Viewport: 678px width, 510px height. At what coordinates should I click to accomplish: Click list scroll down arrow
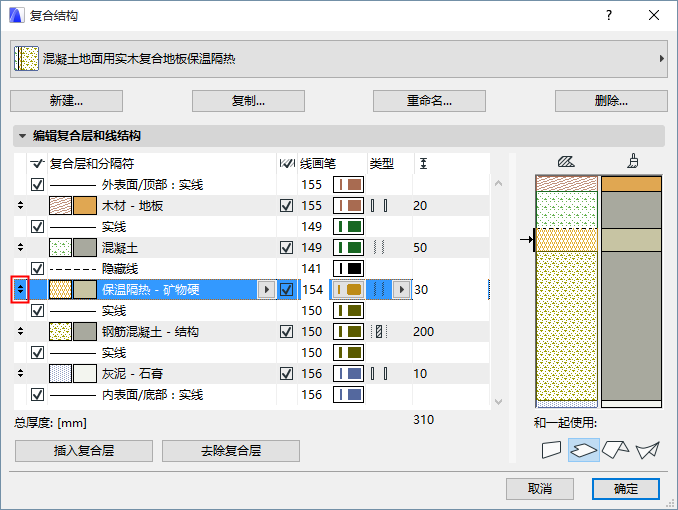click(498, 402)
